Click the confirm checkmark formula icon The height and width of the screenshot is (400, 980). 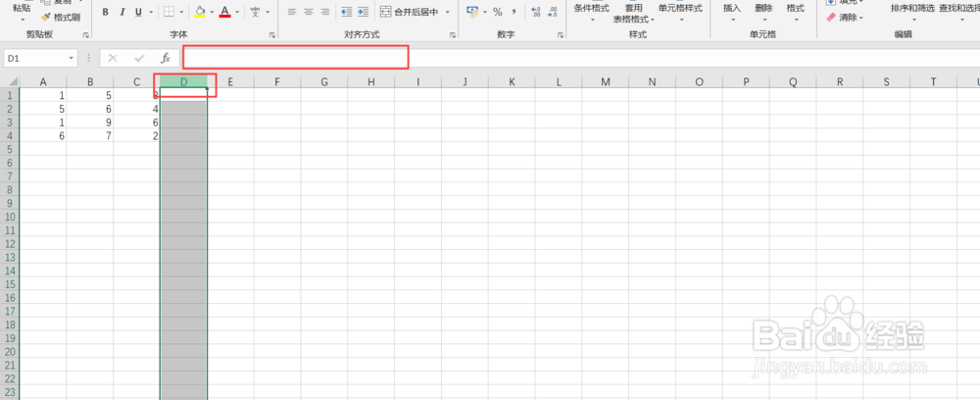pos(139,58)
